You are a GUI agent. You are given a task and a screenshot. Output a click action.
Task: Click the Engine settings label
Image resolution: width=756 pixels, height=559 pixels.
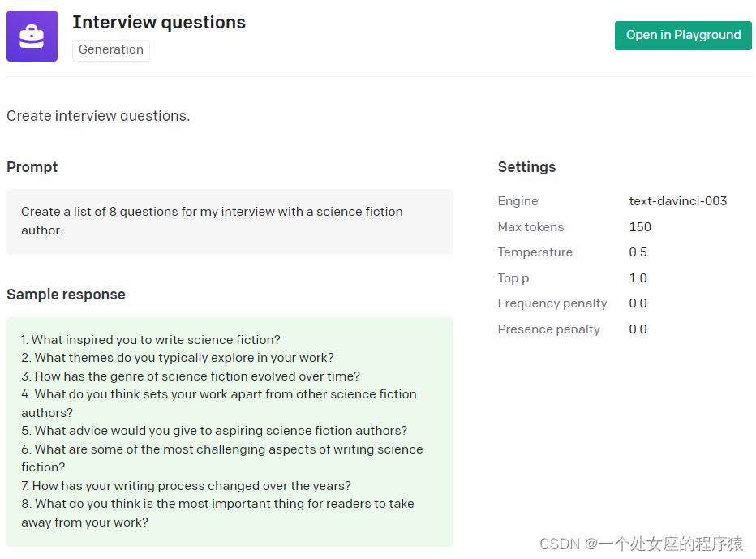click(518, 201)
